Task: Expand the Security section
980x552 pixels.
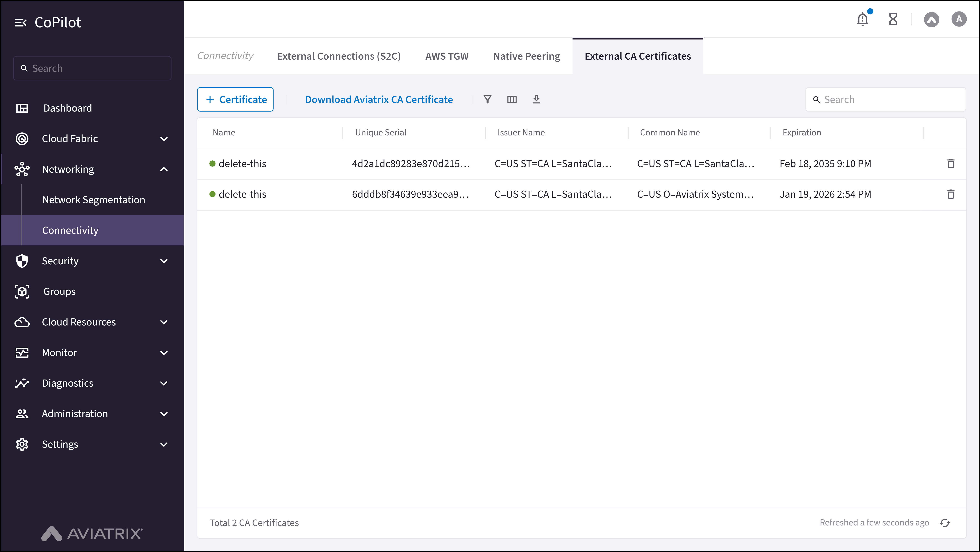Action: pyautogui.click(x=164, y=261)
